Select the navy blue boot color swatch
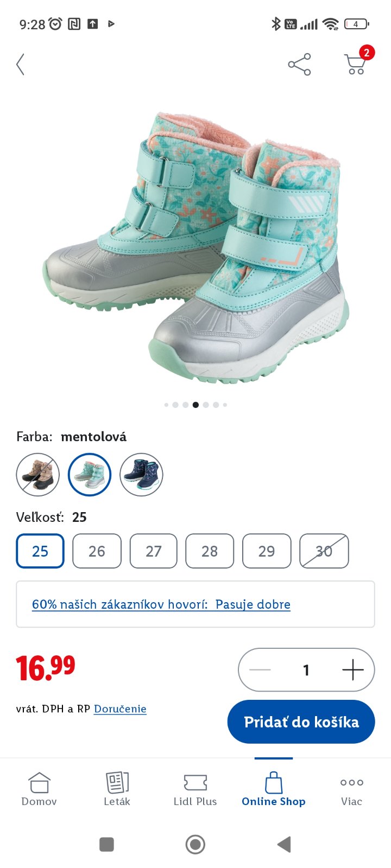391x868 pixels. 141,475
